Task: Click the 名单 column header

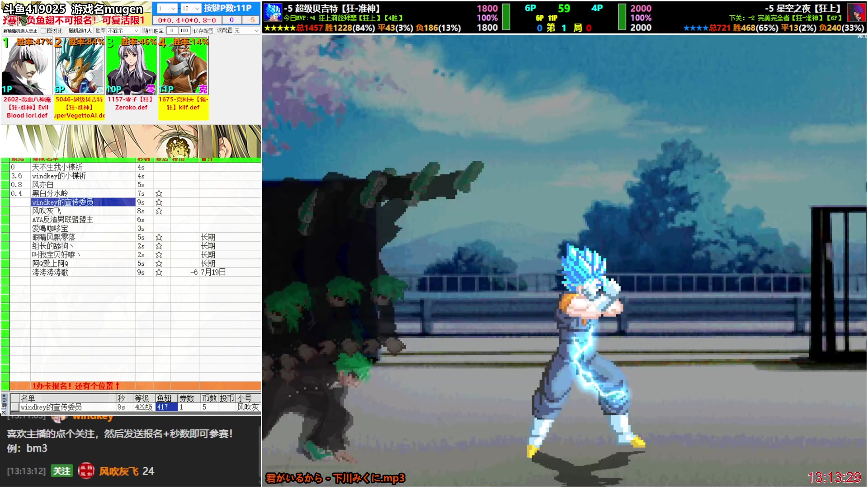Action: pos(68,398)
